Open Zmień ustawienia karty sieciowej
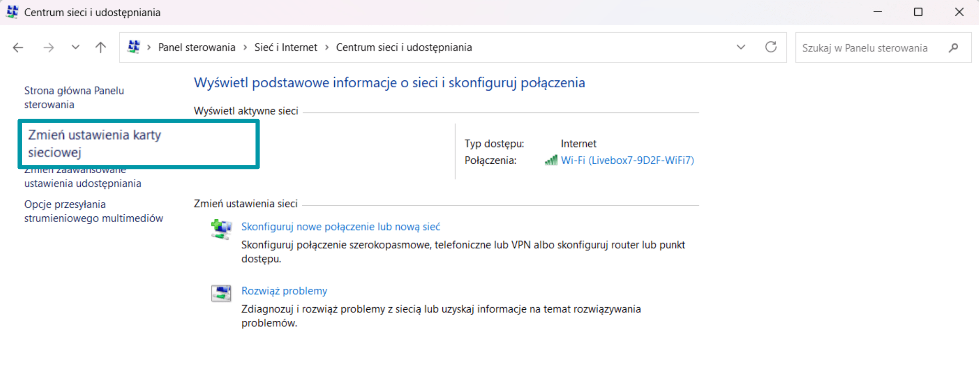Image resolution: width=980 pixels, height=388 pixels. click(x=94, y=144)
